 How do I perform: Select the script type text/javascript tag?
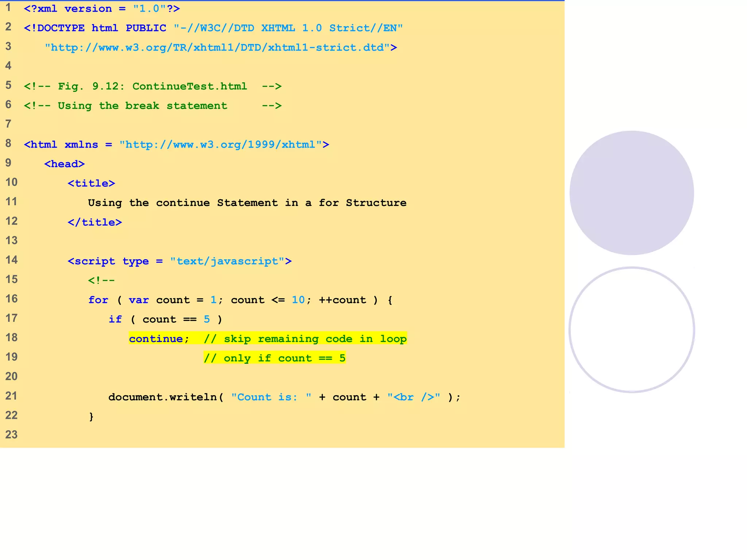[180, 261]
